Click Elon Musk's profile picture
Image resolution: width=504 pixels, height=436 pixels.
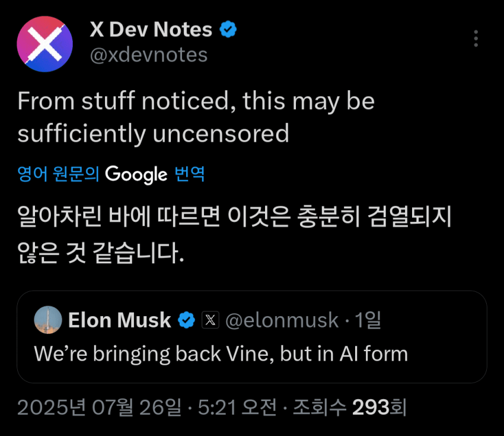pyautogui.click(x=48, y=320)
